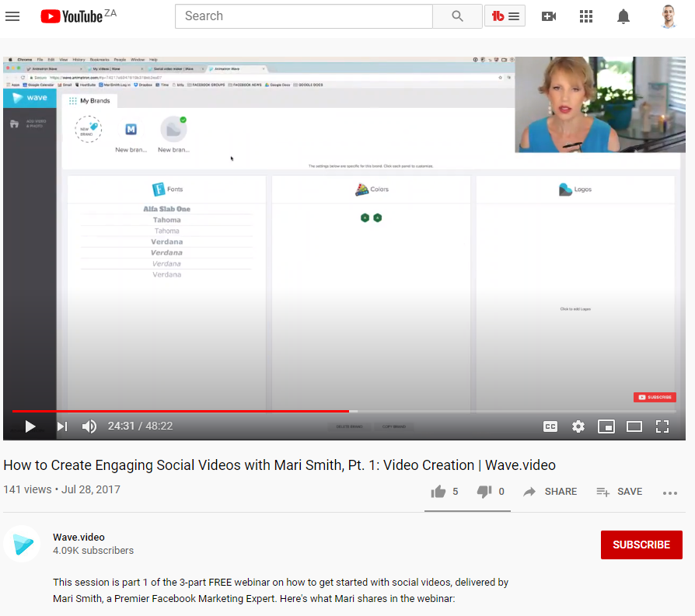Select the M brand icon

pos(131,129)
